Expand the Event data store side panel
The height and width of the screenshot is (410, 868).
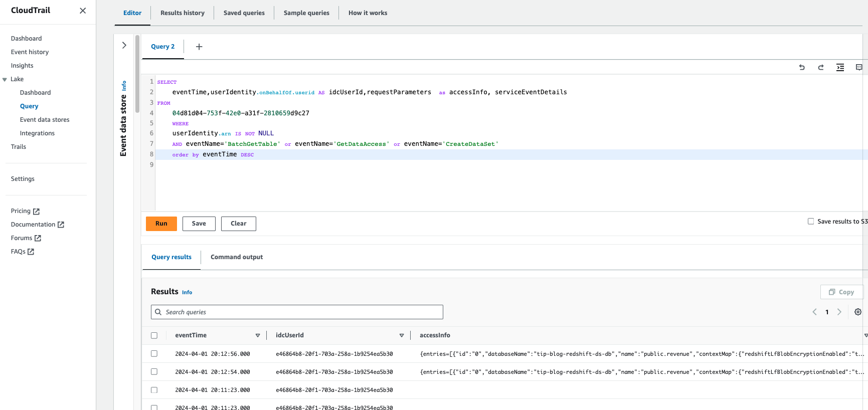[124, 45]
